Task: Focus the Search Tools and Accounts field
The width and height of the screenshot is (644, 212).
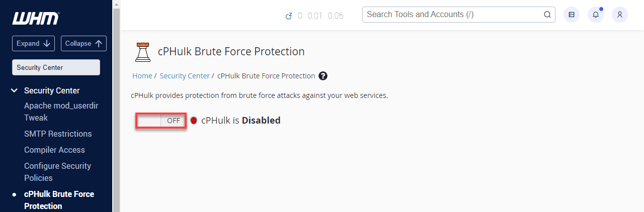Action: click(453, 15)
